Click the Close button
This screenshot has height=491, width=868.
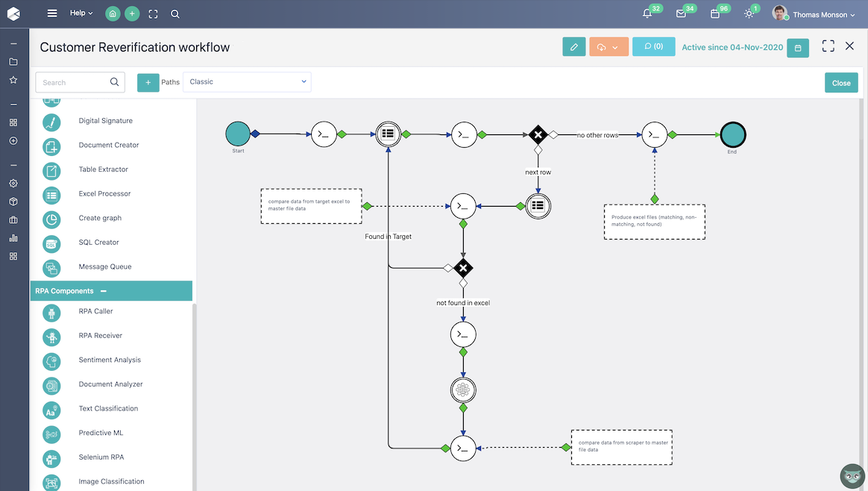[x=841, y=82]
